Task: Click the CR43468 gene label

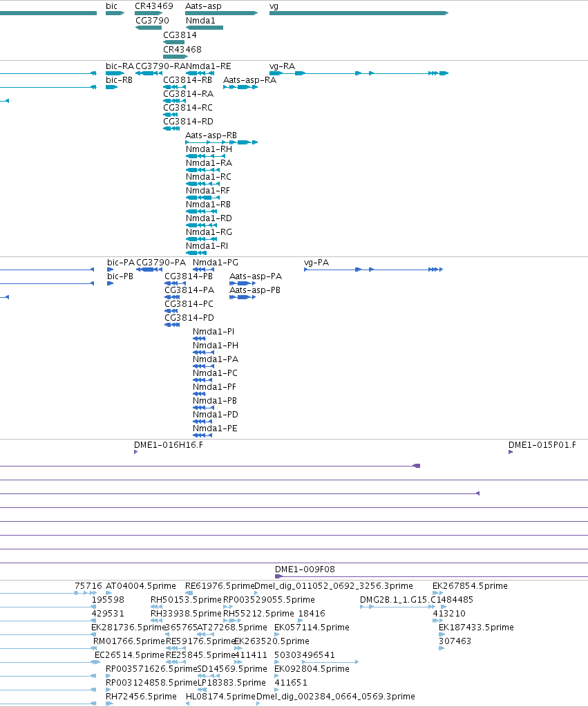Action: tap(182, 50)
